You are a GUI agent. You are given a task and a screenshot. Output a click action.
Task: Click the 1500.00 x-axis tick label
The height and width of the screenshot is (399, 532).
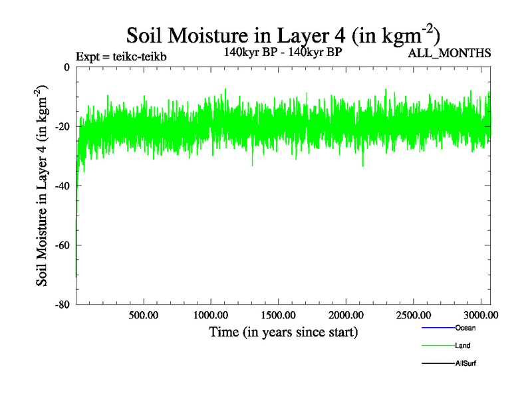[278, 314]
